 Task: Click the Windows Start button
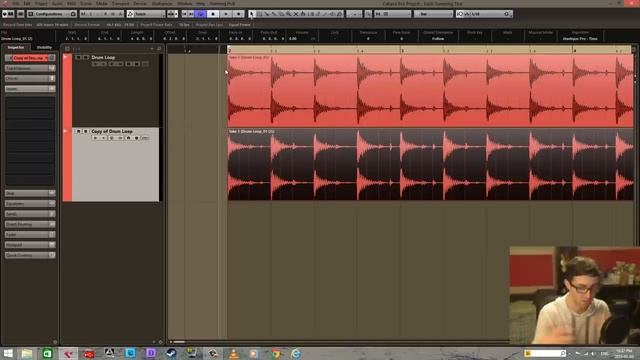[x=8, y=353]
